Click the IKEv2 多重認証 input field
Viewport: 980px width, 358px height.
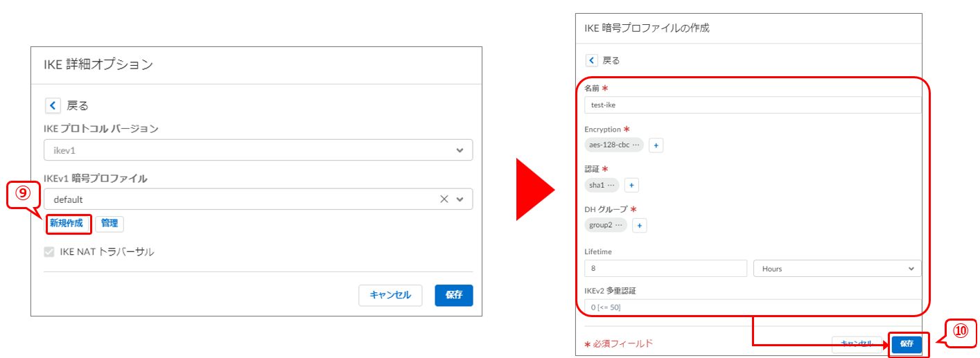(x=752, y=307)
